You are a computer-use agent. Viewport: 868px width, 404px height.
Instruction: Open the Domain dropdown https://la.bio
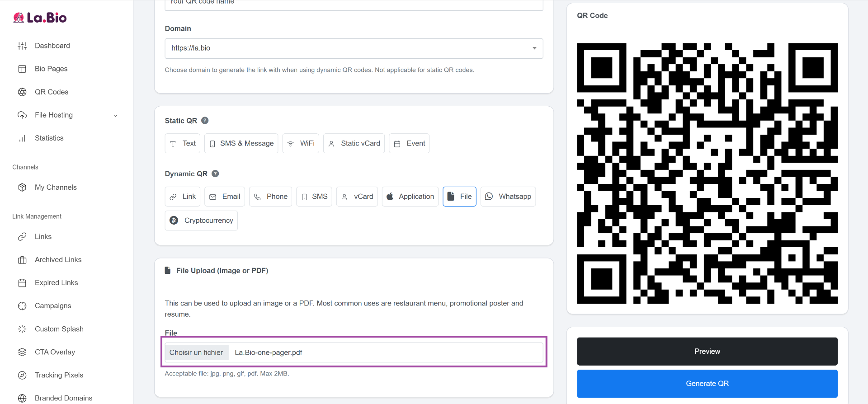354,48
